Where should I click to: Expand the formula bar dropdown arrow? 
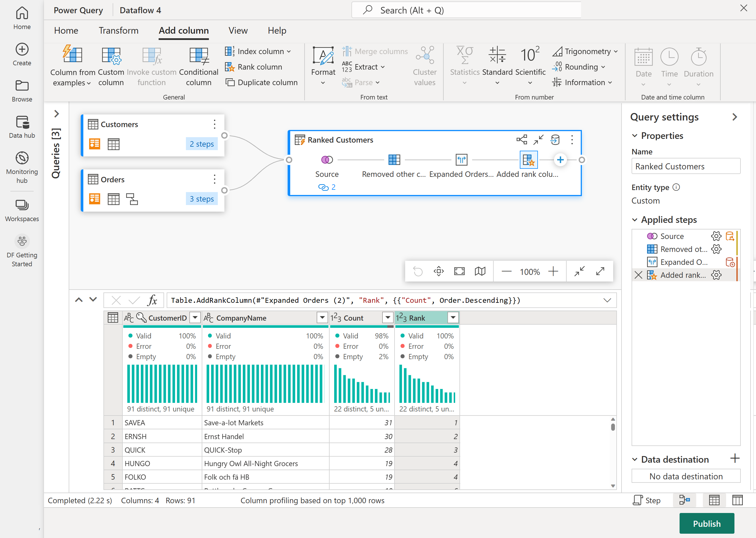coord(607,300)
